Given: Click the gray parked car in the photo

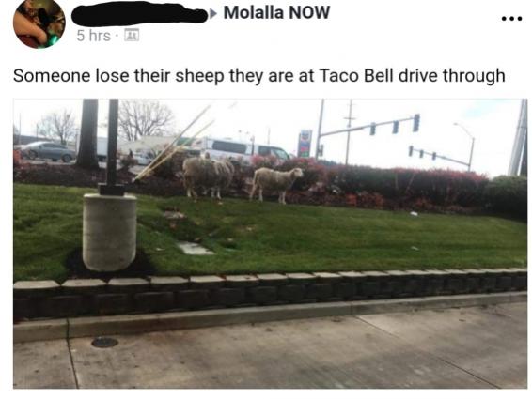Looking at the screenshot, I should pyautogui.click(x=46, y=151).
